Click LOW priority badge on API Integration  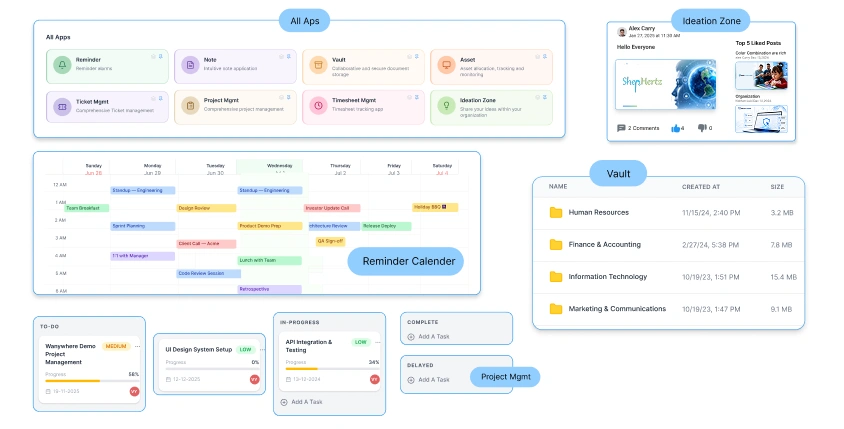tap(361, 342)
